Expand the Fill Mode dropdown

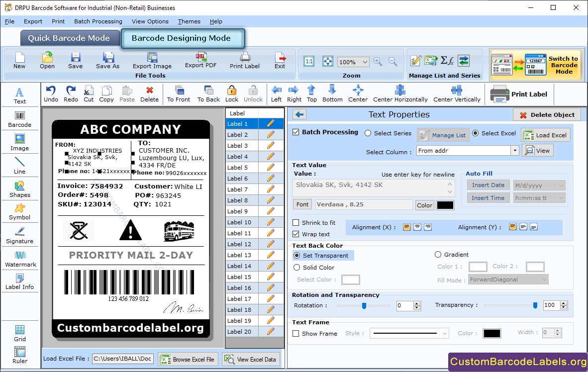point(544,280)
